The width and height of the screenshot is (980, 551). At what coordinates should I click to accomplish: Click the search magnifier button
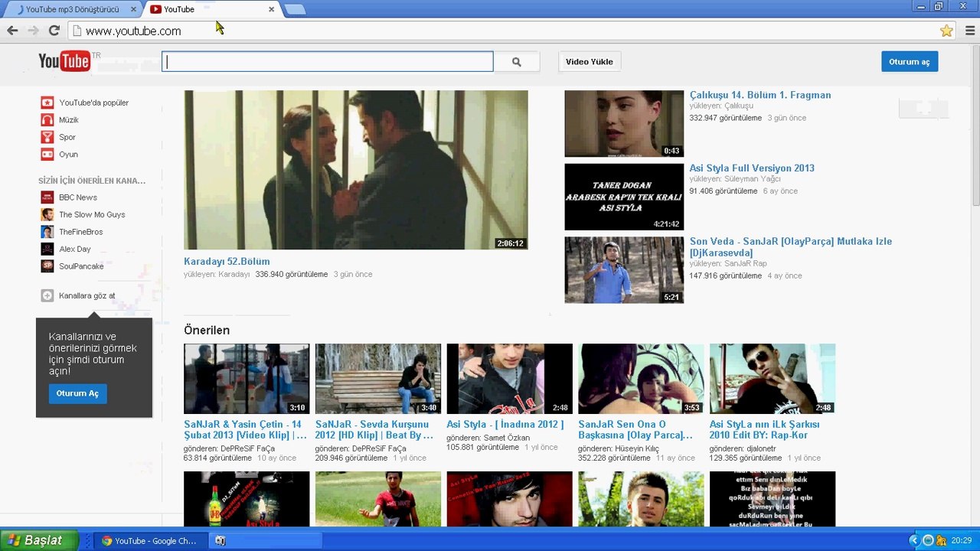[x=517, y=62]
